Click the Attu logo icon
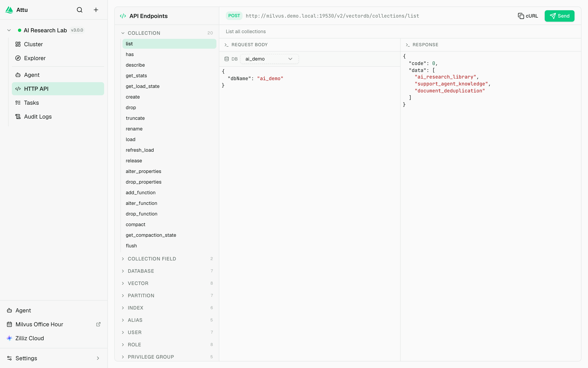 tap(9, 10)
